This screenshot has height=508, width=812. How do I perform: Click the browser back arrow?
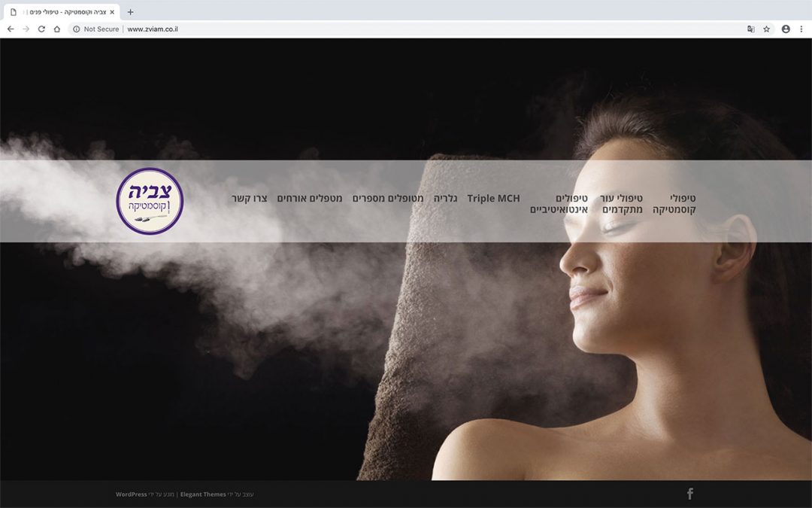click(11, 29)
